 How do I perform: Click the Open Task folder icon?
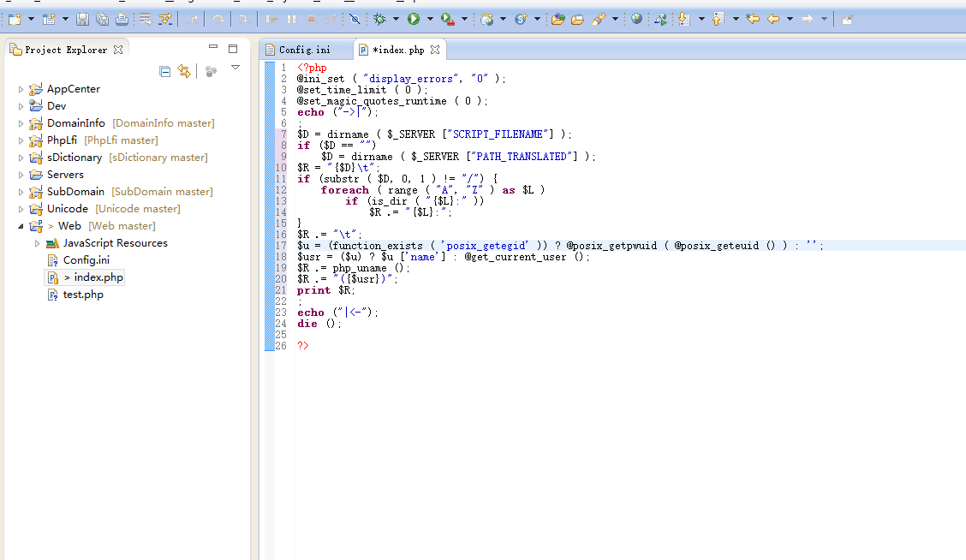577,19
